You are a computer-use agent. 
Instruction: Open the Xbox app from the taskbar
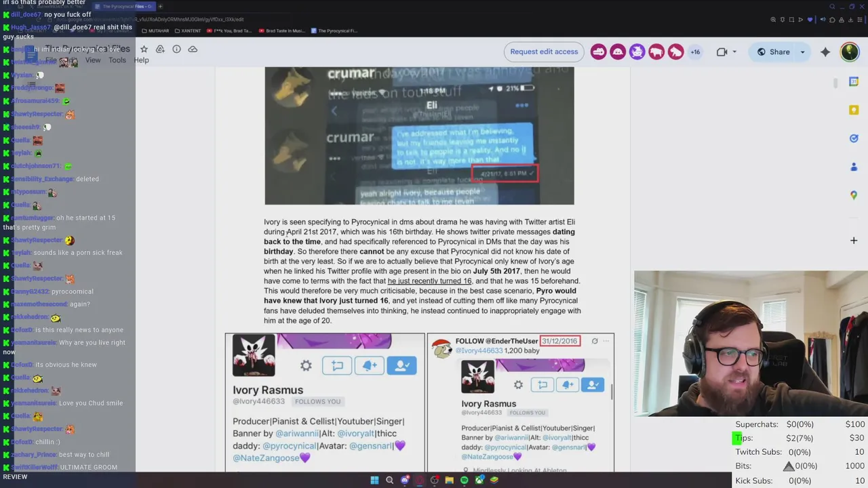[479, 480]
